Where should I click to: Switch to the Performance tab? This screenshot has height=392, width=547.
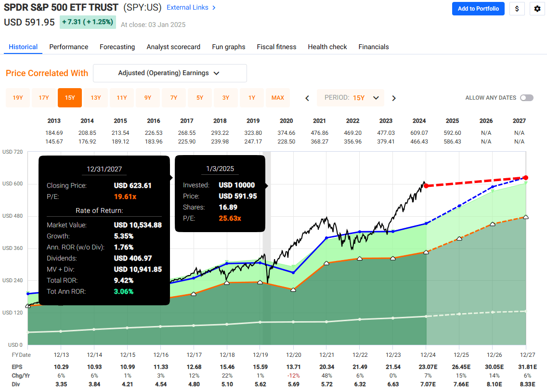click(x=68, y=47)
